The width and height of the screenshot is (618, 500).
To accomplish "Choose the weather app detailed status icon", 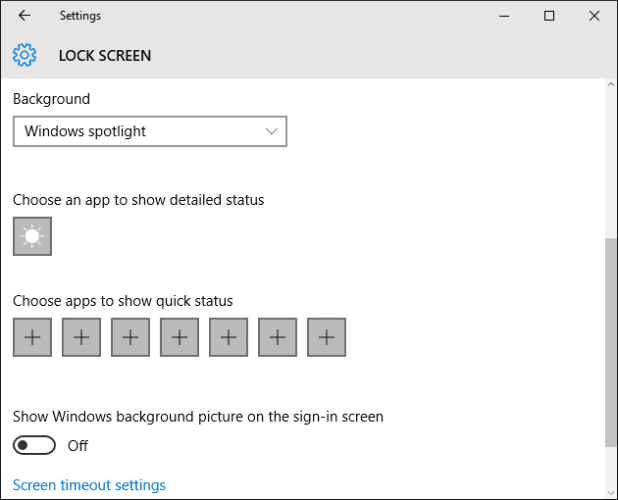I will [x=32, y=237].
